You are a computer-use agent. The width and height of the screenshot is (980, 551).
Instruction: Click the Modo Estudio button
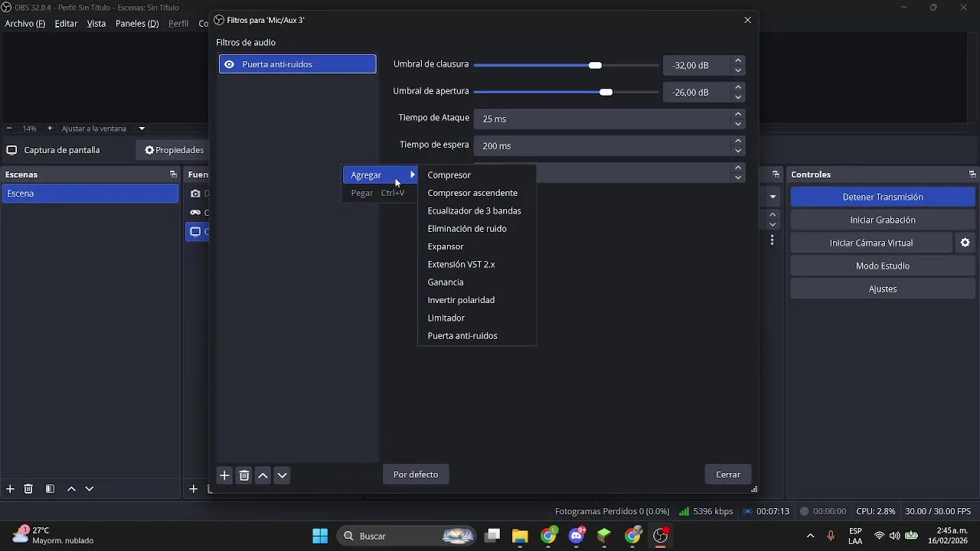pos(883,266)
